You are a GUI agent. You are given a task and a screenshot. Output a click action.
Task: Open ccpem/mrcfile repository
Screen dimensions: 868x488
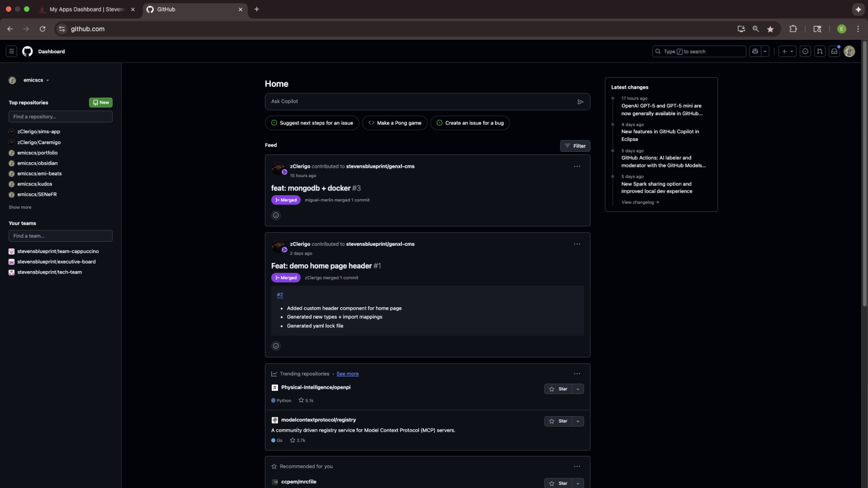(299, 482)
